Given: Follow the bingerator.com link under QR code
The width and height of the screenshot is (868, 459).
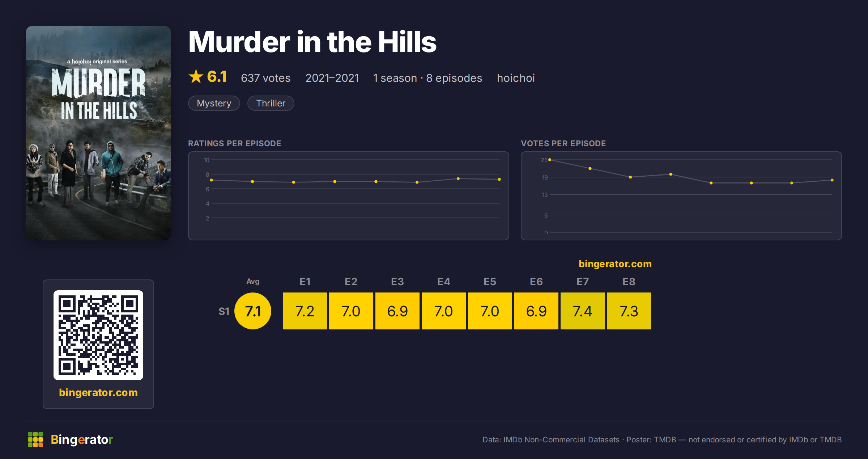Looking at the screenshot, I should coord(98,392).
